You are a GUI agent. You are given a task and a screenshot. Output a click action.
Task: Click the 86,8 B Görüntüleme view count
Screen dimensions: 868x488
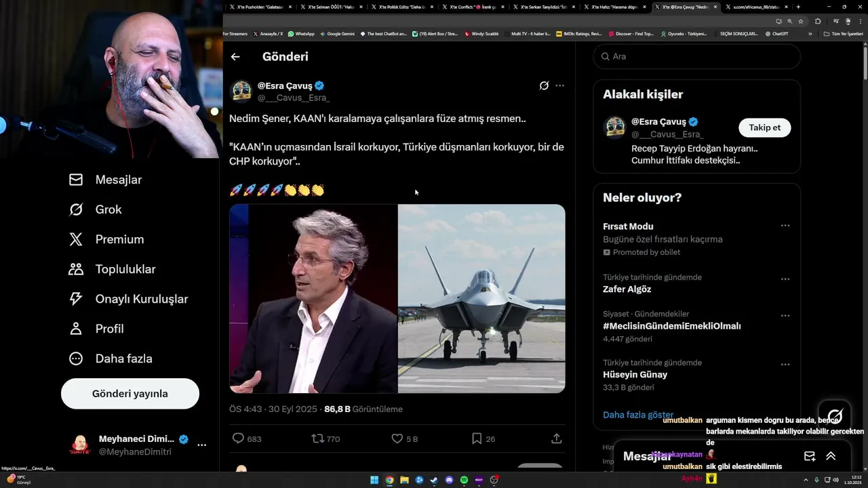(x=363, y=409)
